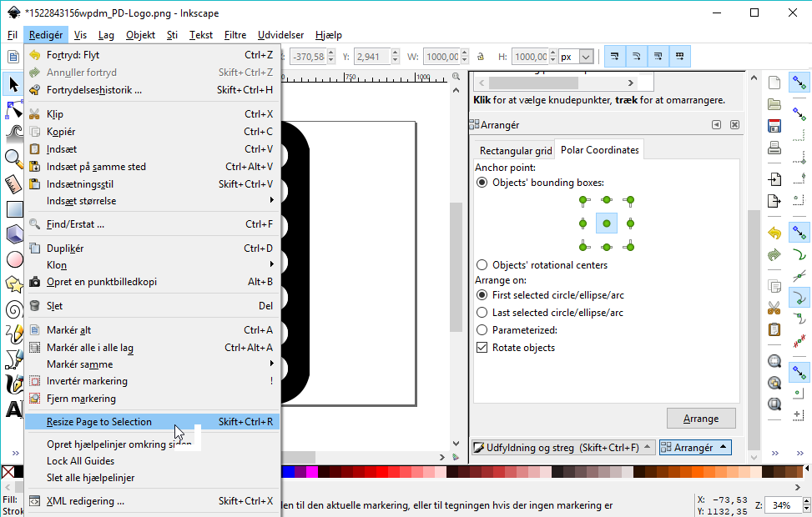Select the Node edit tool

pos(13,109)
